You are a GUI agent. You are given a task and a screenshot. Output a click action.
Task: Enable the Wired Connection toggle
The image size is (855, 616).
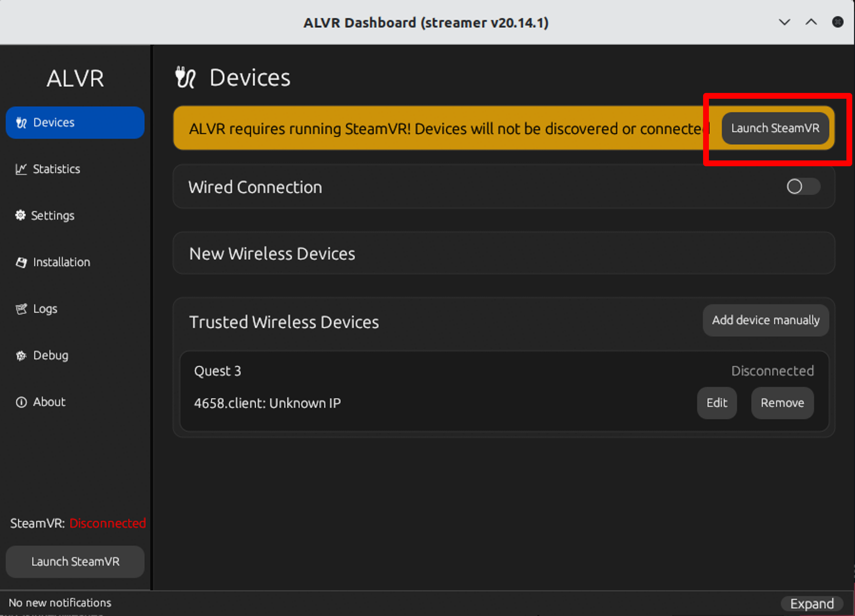[x=803, y=186]
